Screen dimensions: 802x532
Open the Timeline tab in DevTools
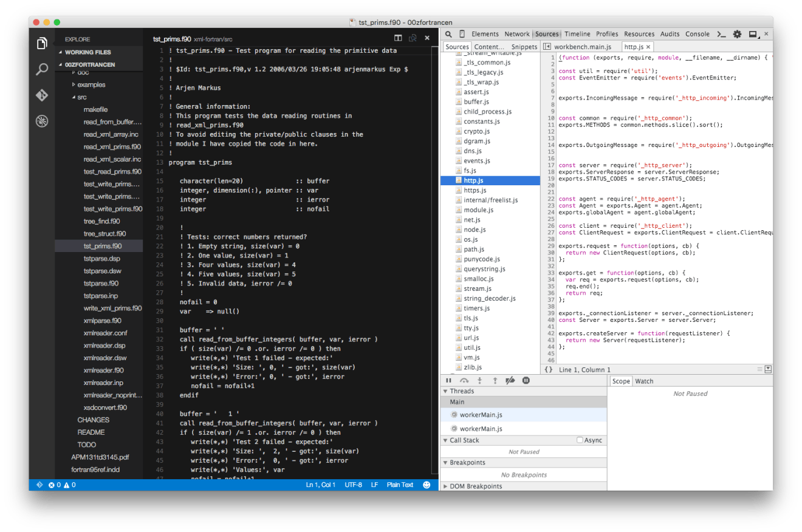point(577,34)
